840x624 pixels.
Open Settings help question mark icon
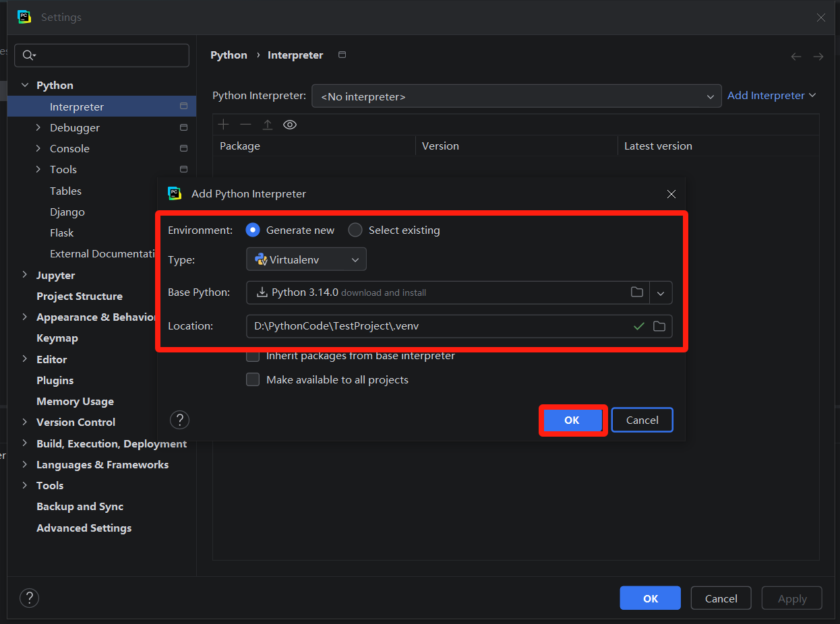pyautogui.click(x=29, y=598)
